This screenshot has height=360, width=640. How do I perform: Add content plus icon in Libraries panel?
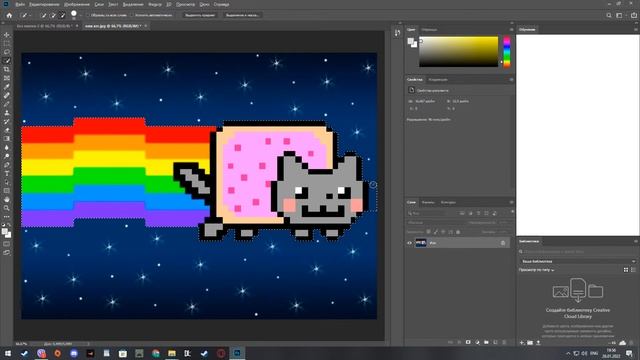[522, 343]
